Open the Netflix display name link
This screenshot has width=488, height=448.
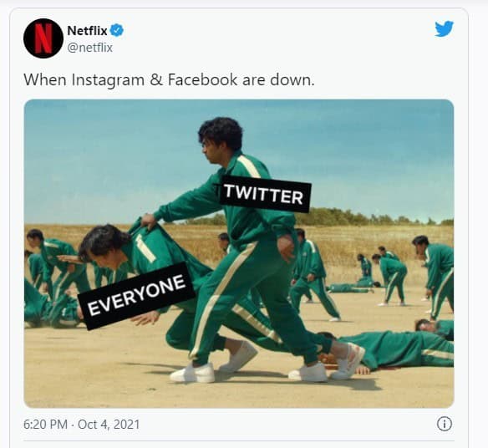click(x=87, y=31)
